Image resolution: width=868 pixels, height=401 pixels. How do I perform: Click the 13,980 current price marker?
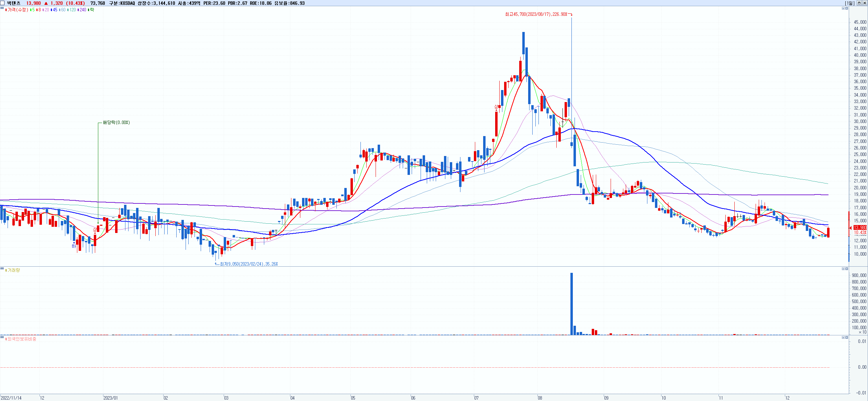tap(860, 227)
